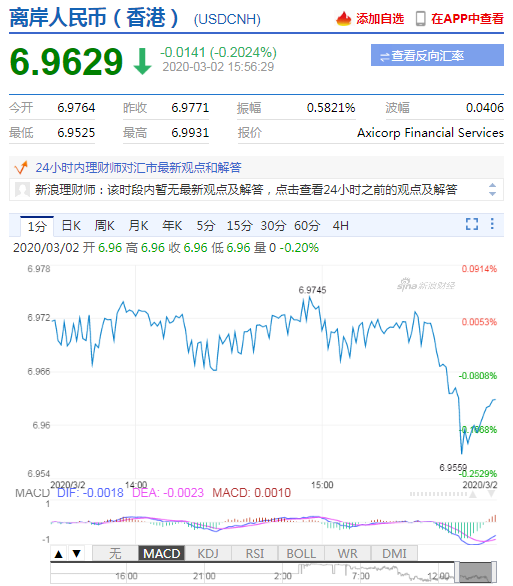Click the 今开 value 6.9764
Viewport: 513px width, 586px height.
[x=76, y=108]
